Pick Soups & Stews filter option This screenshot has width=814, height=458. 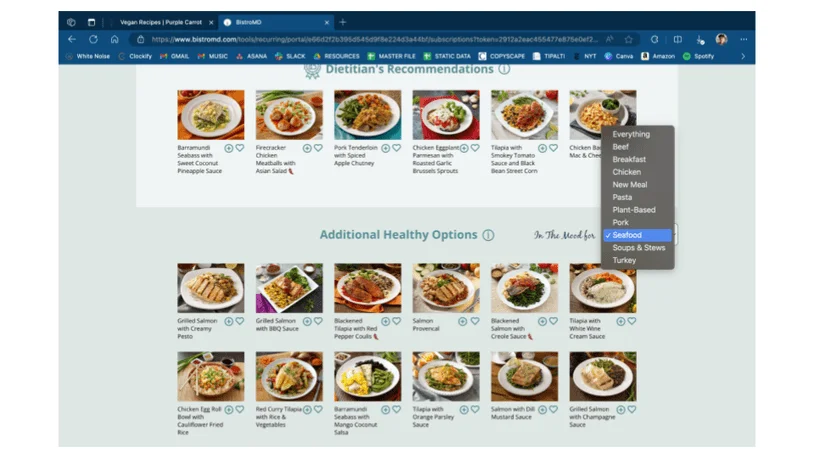click(638, 248)
